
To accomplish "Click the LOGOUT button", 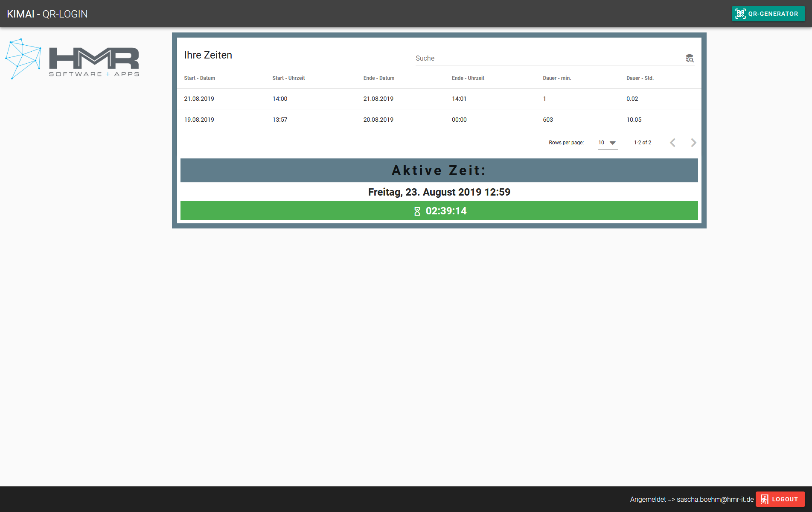I will coord(780,499).
